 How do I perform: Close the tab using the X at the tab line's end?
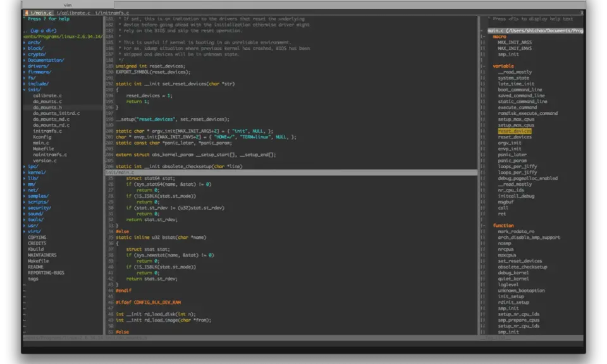[x=582, y=13]
